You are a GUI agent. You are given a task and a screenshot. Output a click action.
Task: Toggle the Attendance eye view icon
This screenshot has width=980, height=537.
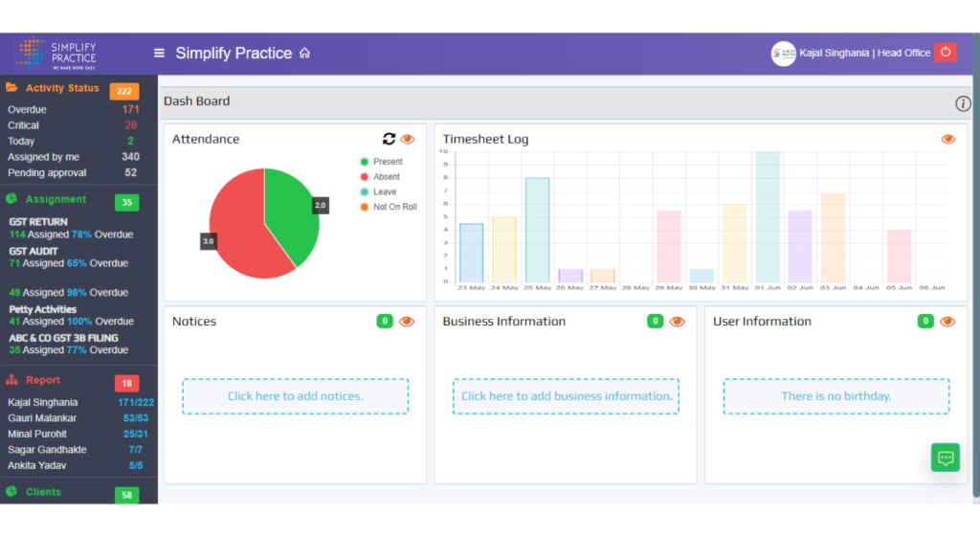pyautogui.click(x=408, y=139)
